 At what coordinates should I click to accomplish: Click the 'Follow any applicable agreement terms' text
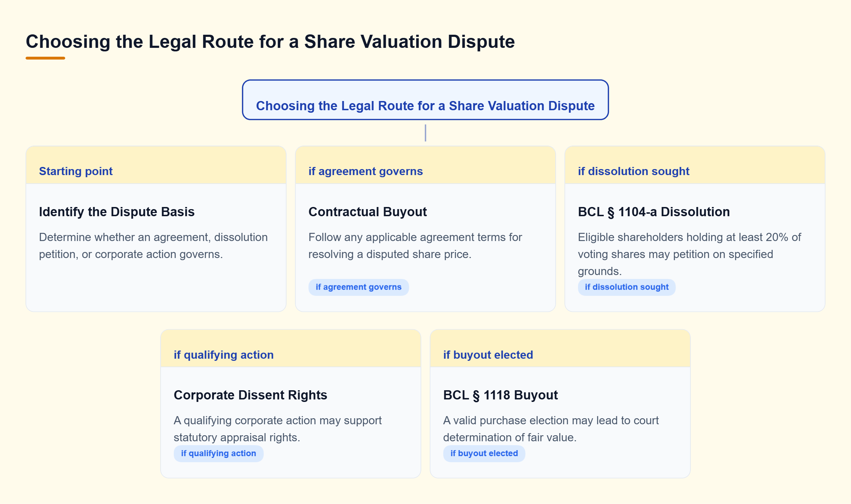(415, 246)
